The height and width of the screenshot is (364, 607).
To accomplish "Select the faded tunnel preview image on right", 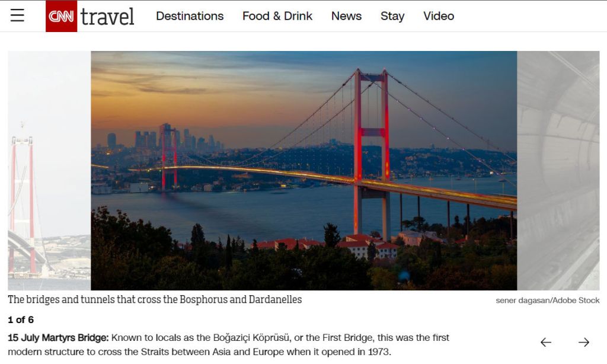I will click(x=558, y=170).
